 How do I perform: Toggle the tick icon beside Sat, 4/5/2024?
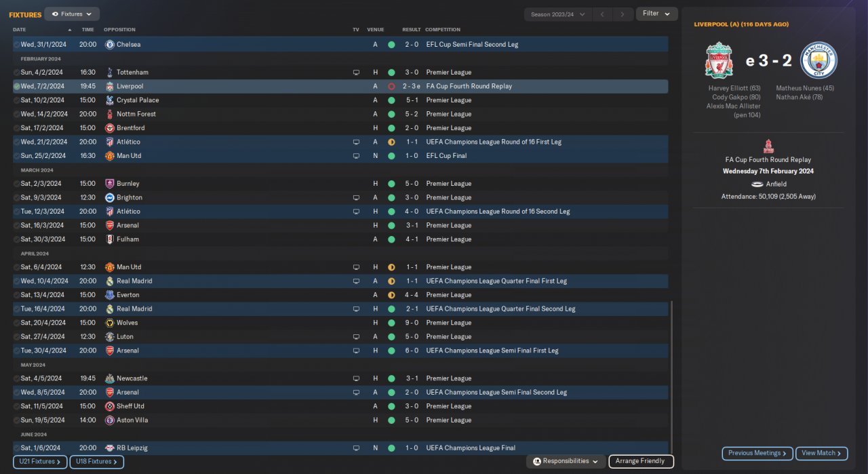click(x=17, y=378)
